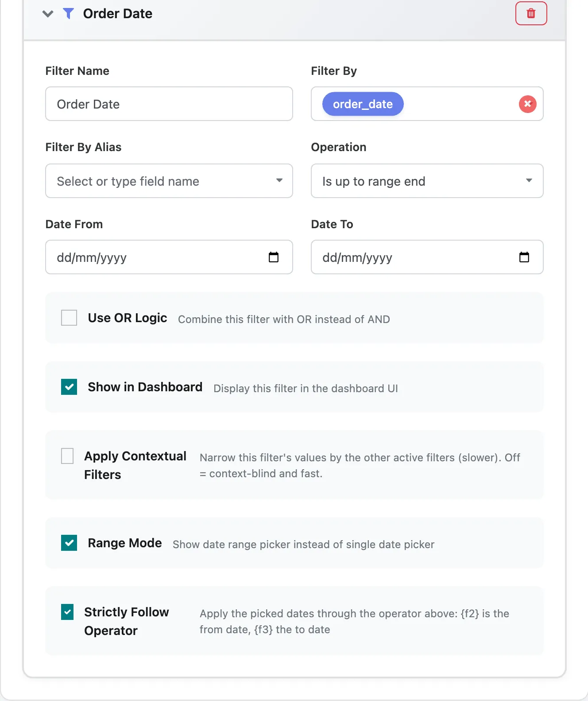Click the Range Mode label
This screenshot has width=588, height=701.
[125, 543]
